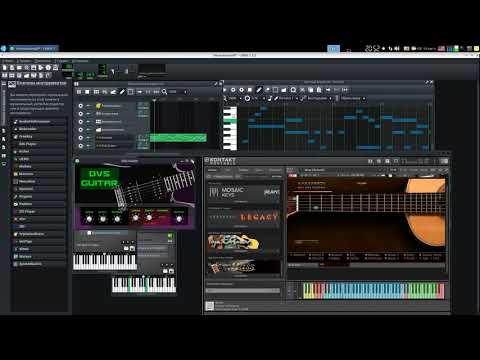Open the Piano Roll chord dropdown
480x360 pixels.
point(353,98)
